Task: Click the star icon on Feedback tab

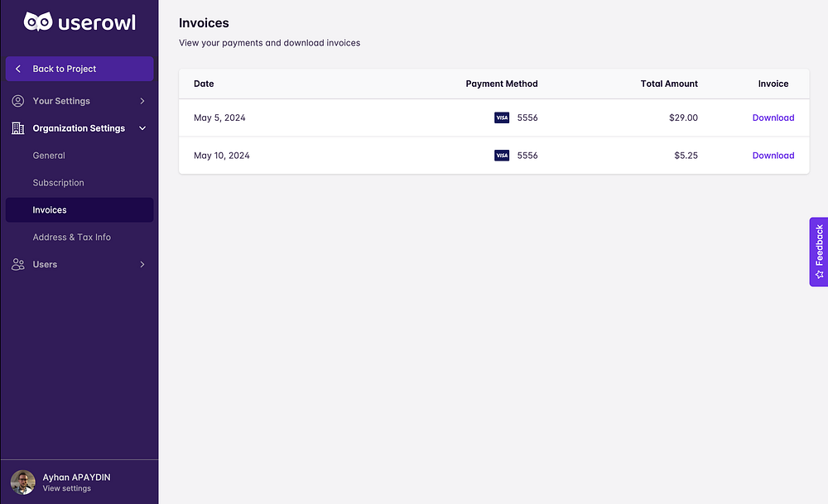Action: [819, 274]
